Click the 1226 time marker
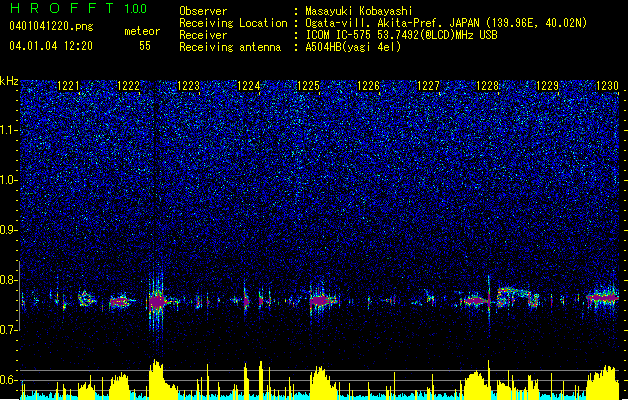Screen dimensions: 629x400 (368, 86)
